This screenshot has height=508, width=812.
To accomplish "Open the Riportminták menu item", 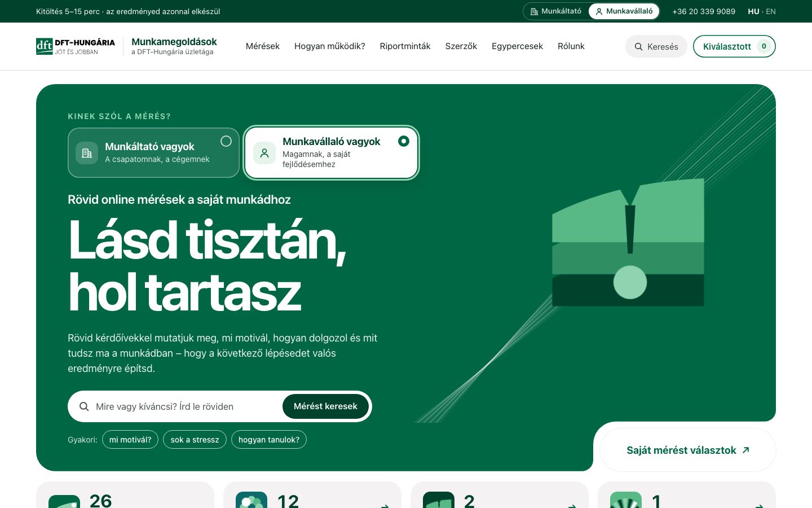I will tap(405, 46).
